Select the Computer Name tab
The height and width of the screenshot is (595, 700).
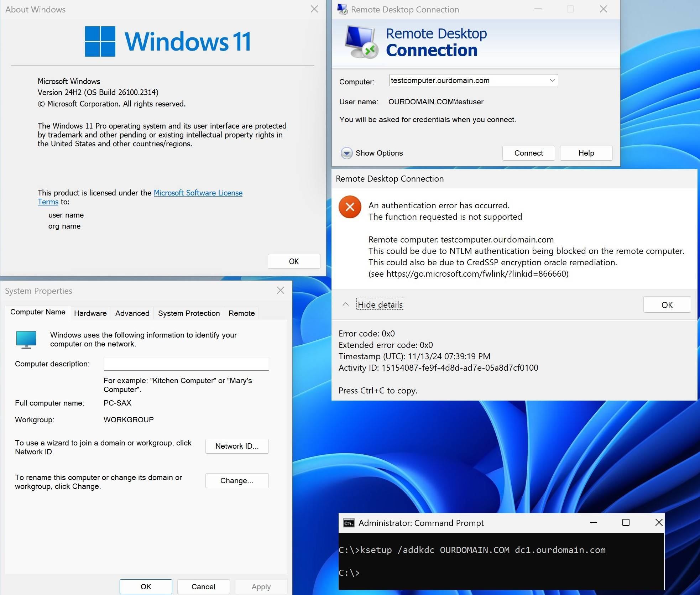point(38,312)
